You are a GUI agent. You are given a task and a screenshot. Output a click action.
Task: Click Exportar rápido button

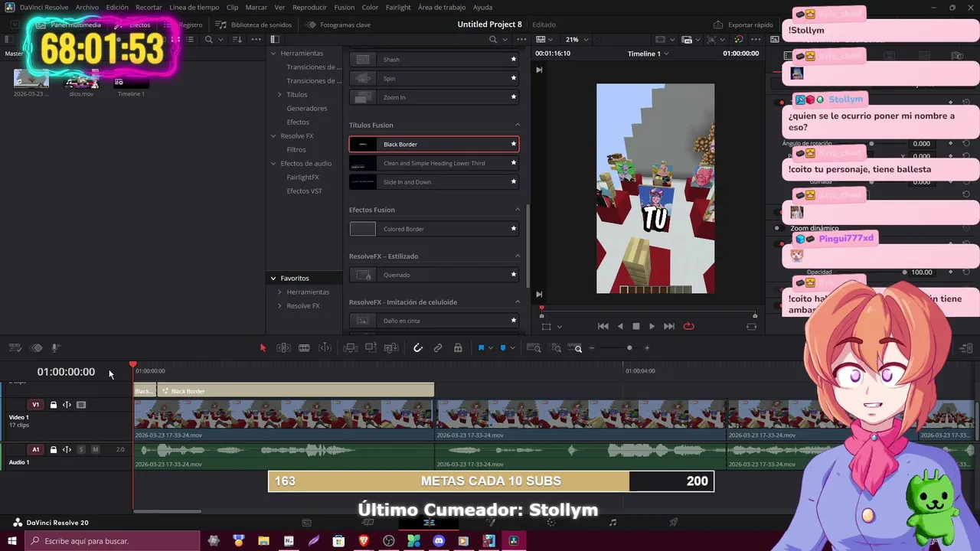coord(743,24)
